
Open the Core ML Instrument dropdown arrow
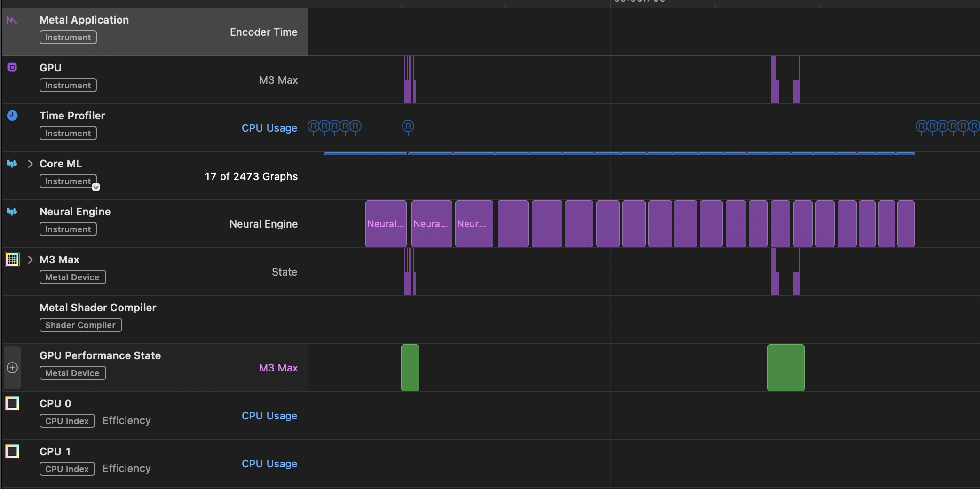[96, 187]
